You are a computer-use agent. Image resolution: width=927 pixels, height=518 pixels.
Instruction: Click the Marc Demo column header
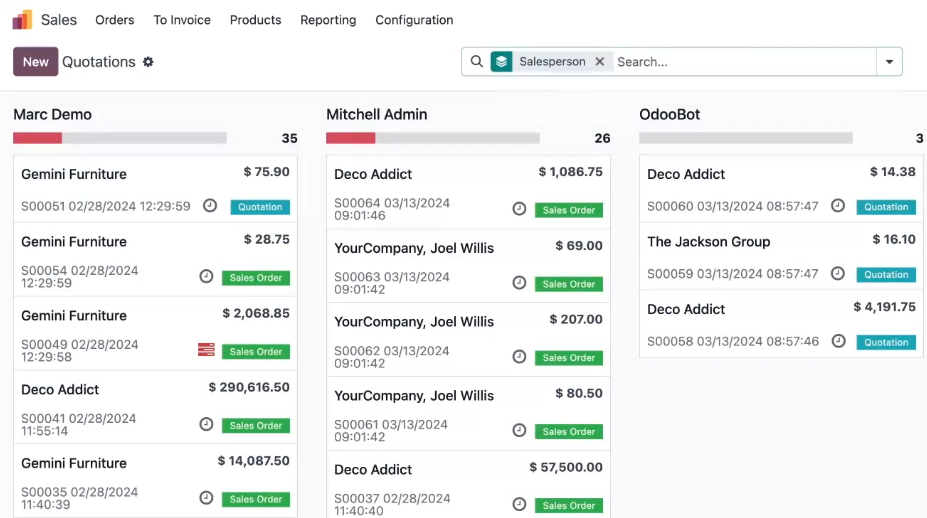53,114
